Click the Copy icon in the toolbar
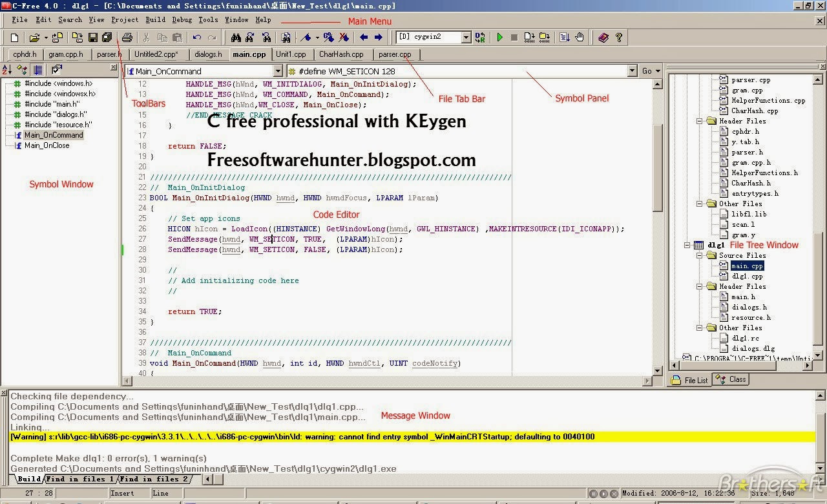The image size is (827, 504). [x=162, y=37]
